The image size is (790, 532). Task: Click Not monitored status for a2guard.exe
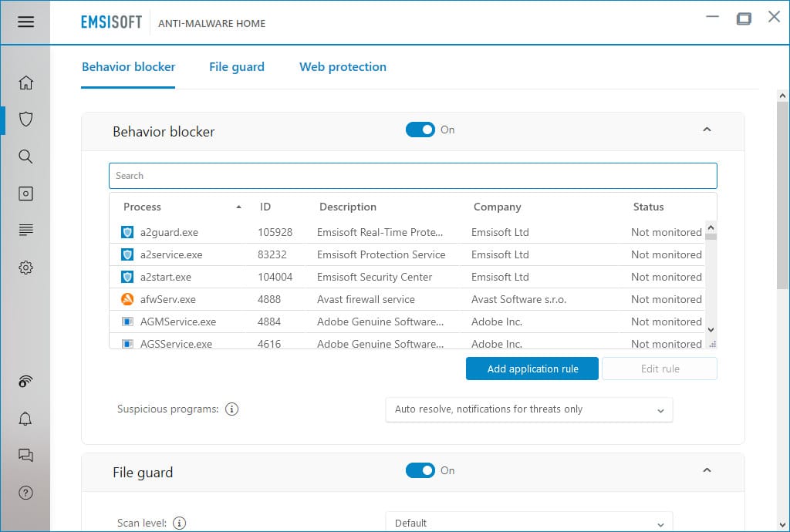tap(667, 233)
